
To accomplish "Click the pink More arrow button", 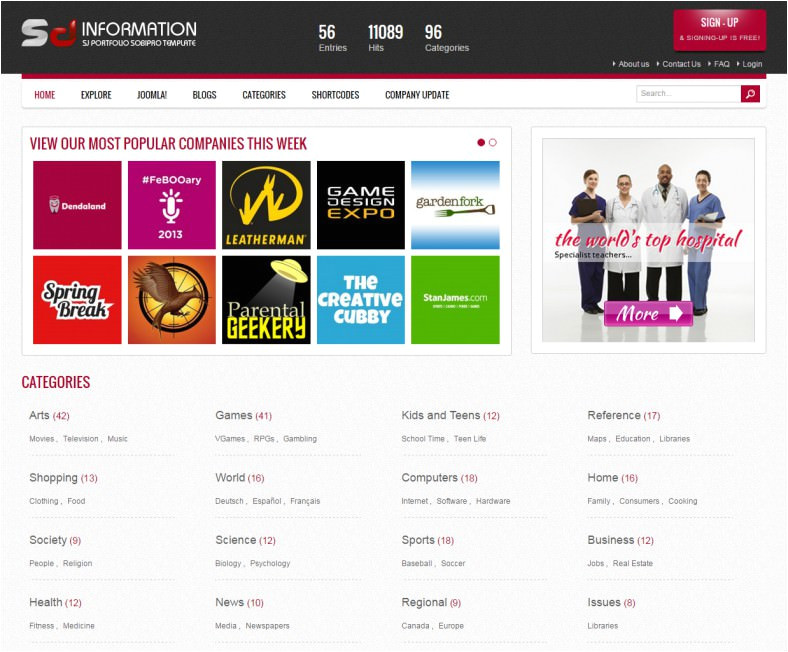I will coord(648,314).
